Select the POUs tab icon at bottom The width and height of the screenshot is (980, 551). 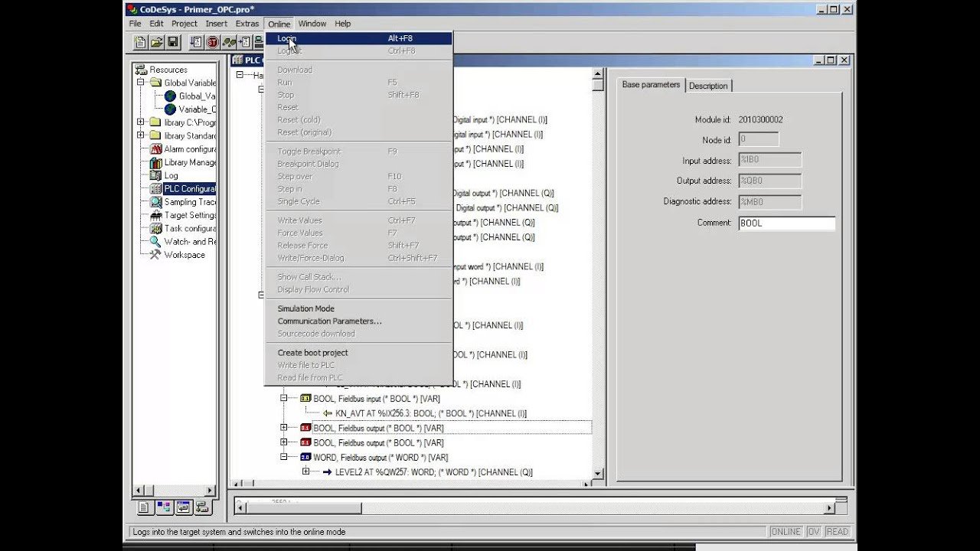coord(144,507)
